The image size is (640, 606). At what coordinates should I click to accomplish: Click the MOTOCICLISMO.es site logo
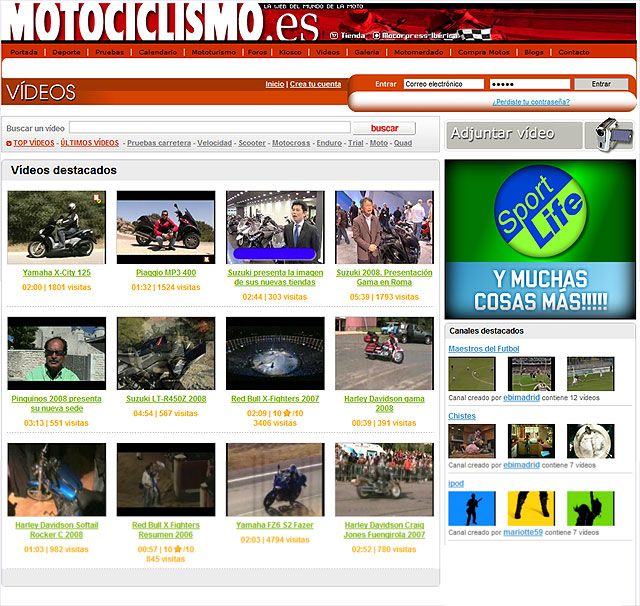coord(162,22)
